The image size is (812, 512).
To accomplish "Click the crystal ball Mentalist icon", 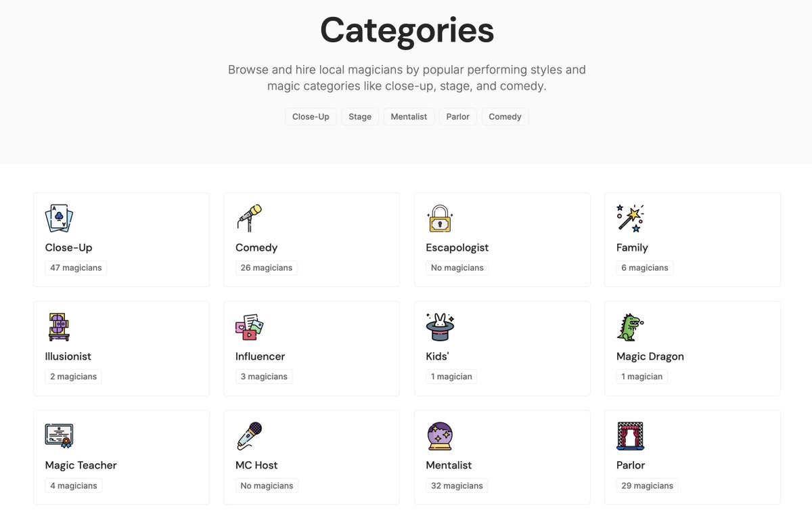I will coord(440,436).
